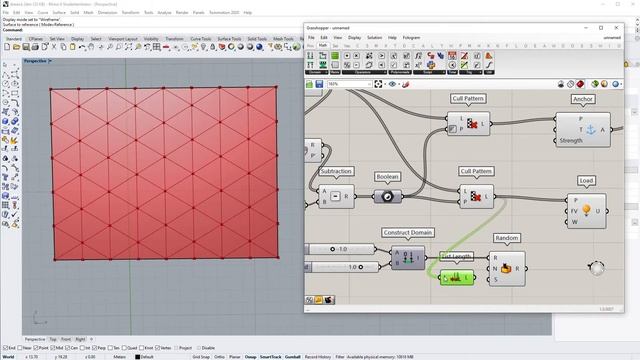
Task: Toggle Osnap in Rhino status bar
Action: (x=251, y=357)
